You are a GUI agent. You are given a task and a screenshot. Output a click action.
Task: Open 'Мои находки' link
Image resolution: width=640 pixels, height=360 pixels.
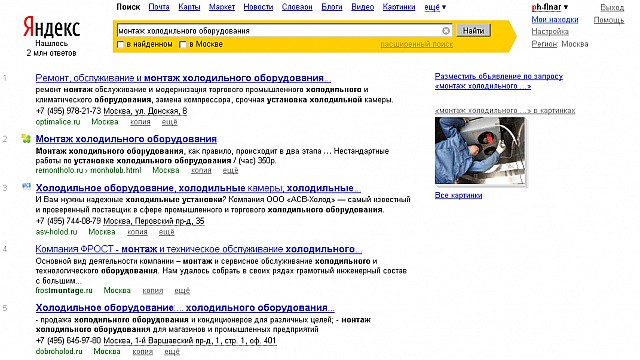(x=555, y=20)
